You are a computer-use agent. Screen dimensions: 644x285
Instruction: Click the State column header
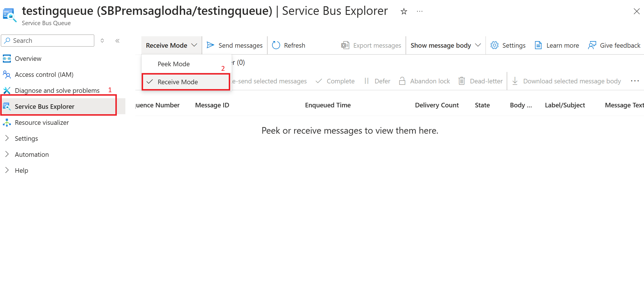click(x=482, y=105)
